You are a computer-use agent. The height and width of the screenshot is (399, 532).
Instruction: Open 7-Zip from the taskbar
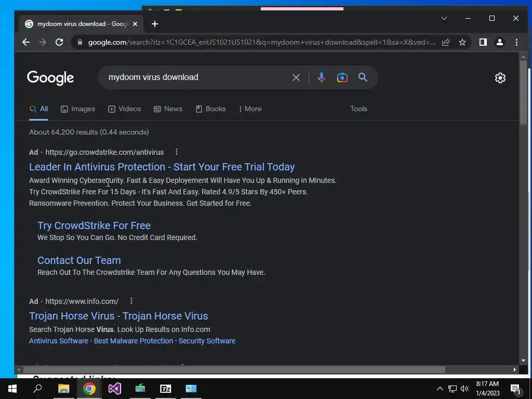coord(166,389)
